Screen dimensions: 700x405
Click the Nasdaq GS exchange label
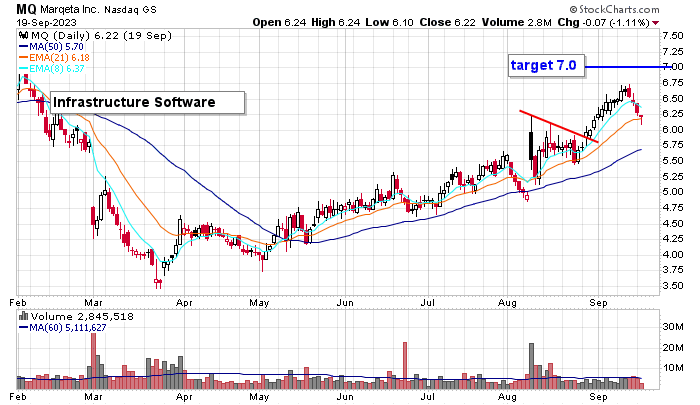[130, 9]
